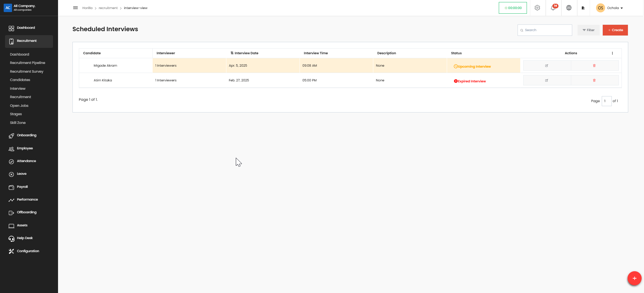644x293 pixels.
Task: Click the recruitment breadcrumb link
Action: click(108, 8)
